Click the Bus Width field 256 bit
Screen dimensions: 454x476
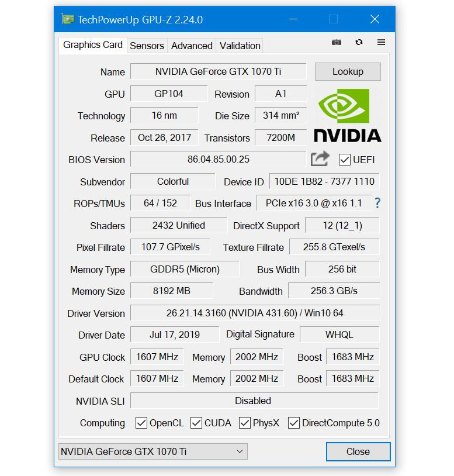point(342,269)
